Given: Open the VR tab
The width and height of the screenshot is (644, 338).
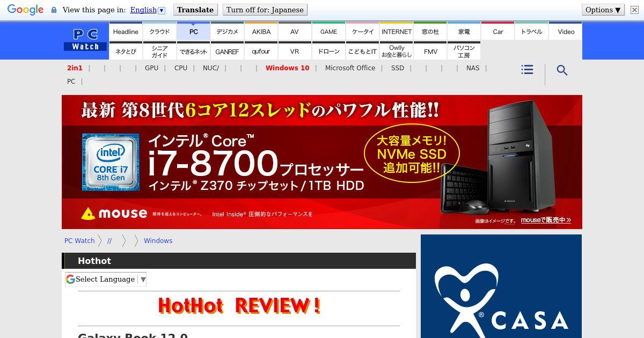Looking at the screenshot, I should point(295,51).
